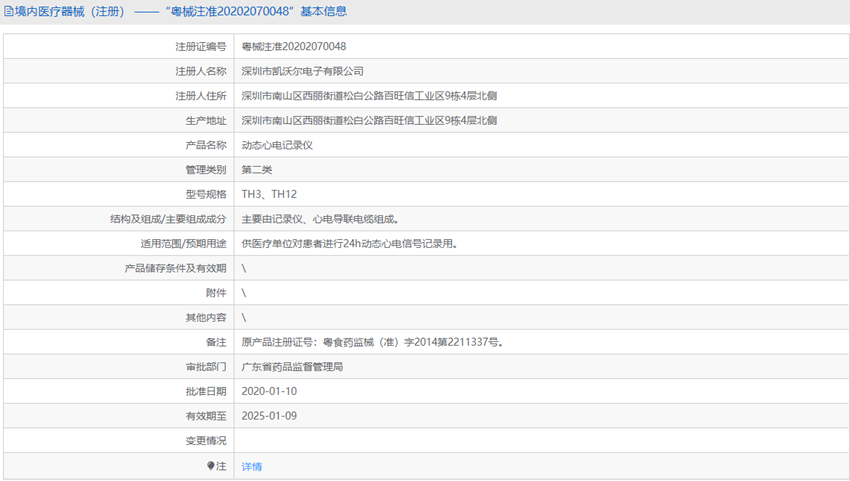Click the address value in 生产地址 row
This screenshot has width=850, height=481.
[369, 121]
